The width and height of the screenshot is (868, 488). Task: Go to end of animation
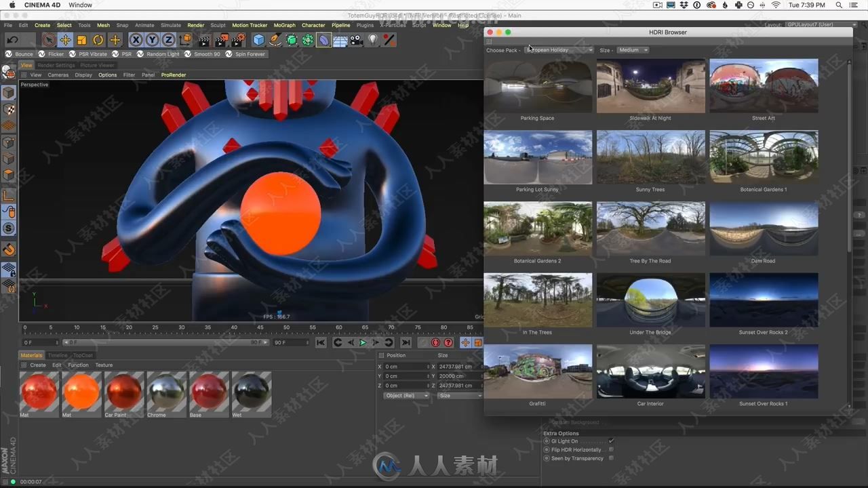click(x=406, y=343)
